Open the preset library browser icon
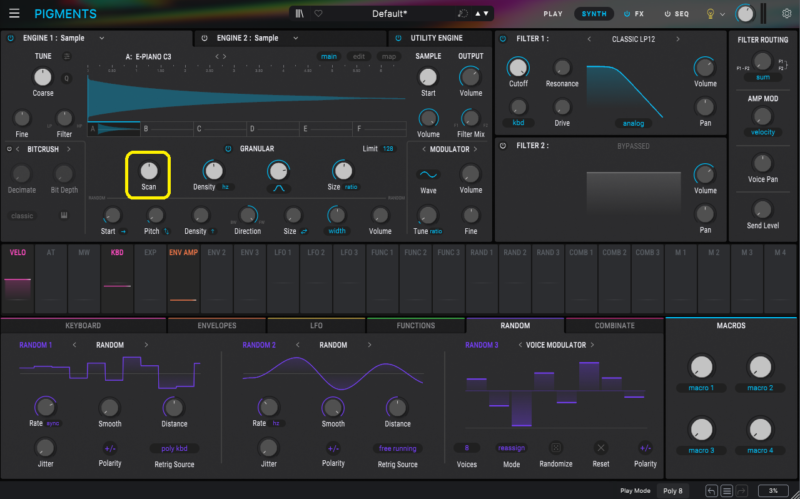800x499 pixels. pyautogui.click(x=299, y=14)
